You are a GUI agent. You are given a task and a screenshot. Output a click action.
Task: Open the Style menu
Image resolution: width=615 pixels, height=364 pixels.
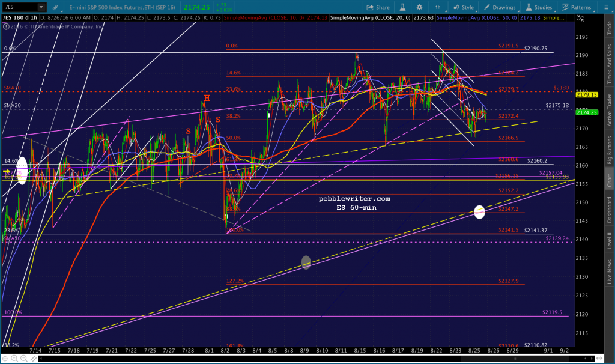(464, 7)
